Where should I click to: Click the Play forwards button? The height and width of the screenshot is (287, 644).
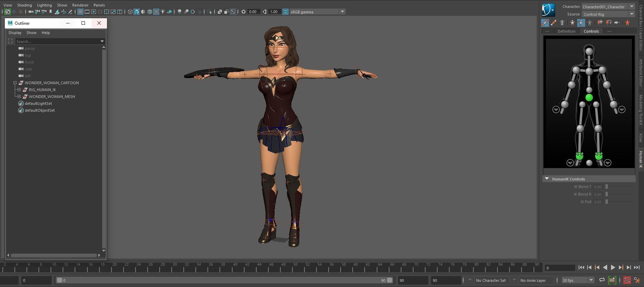click(x=613, y=267)
